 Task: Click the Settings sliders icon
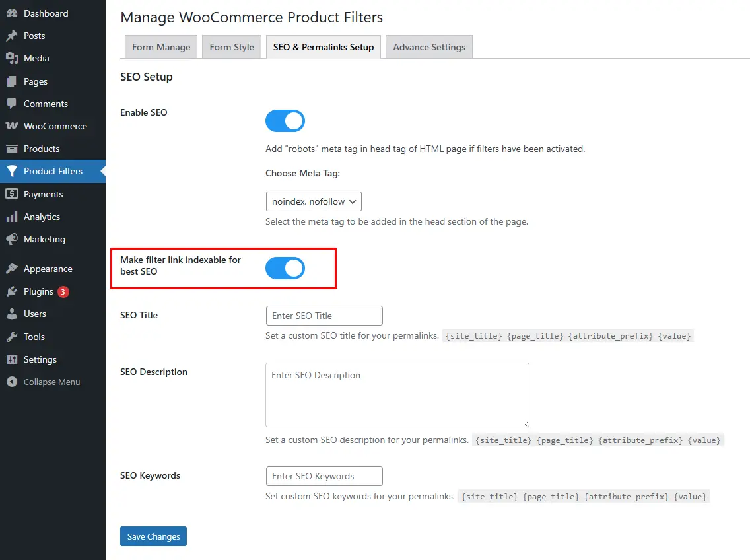(12, 359)
